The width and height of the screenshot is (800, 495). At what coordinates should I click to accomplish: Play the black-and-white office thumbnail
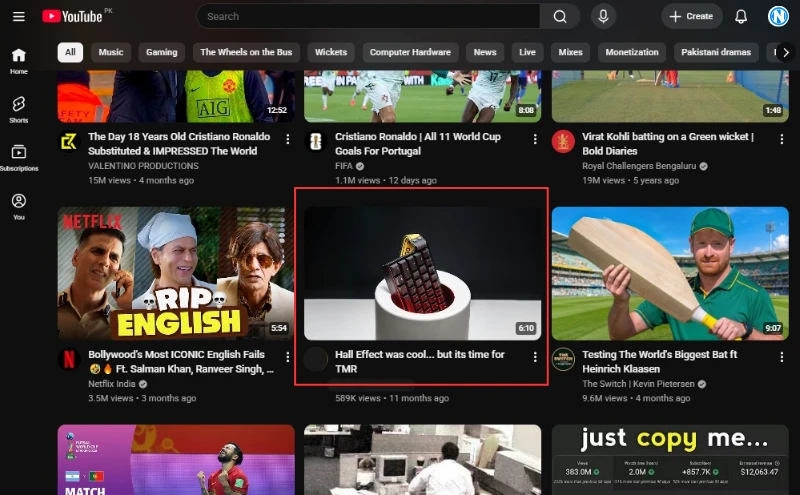[x=422, y=460]
